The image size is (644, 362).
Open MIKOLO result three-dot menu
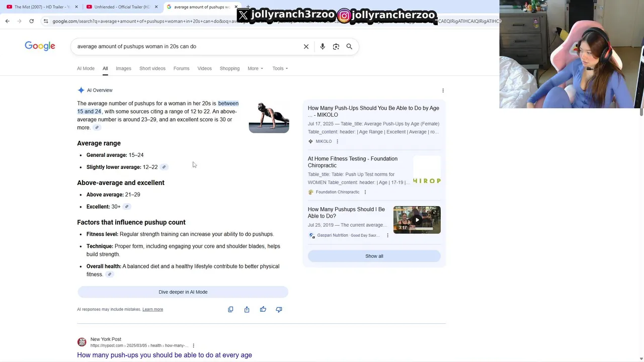pos(337,141)
